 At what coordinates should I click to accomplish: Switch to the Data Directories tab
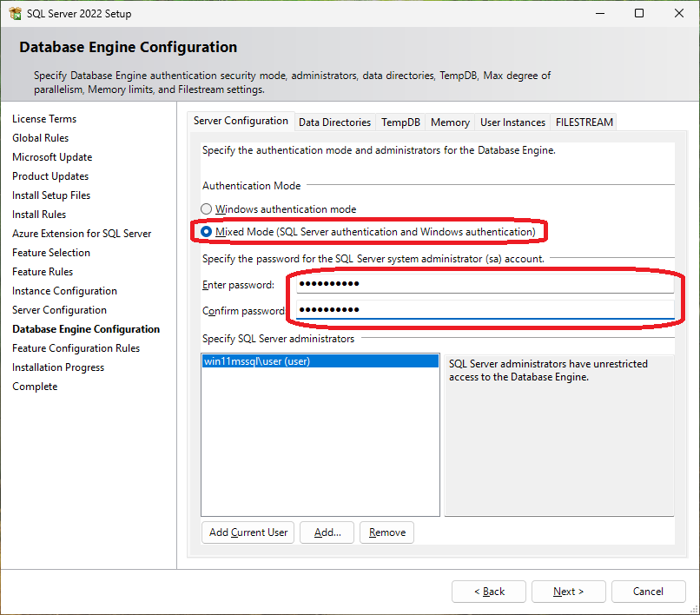(x=334, y=122)
